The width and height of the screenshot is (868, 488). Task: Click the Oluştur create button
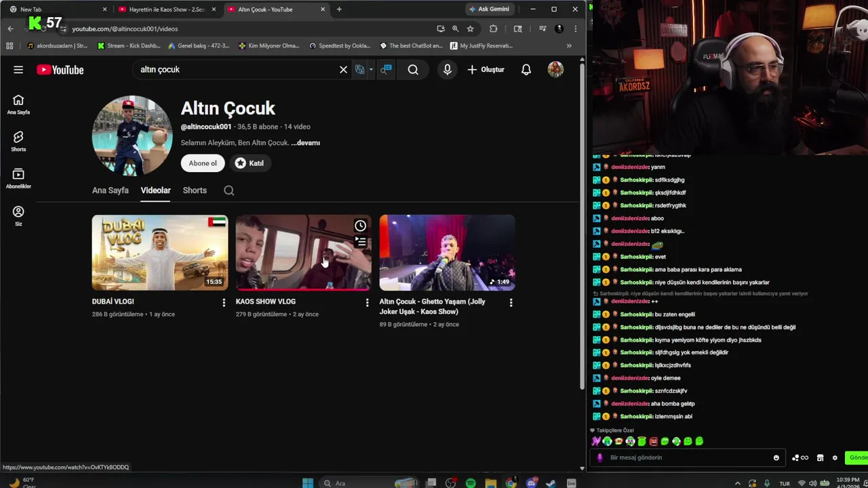[x=486, y=70]
